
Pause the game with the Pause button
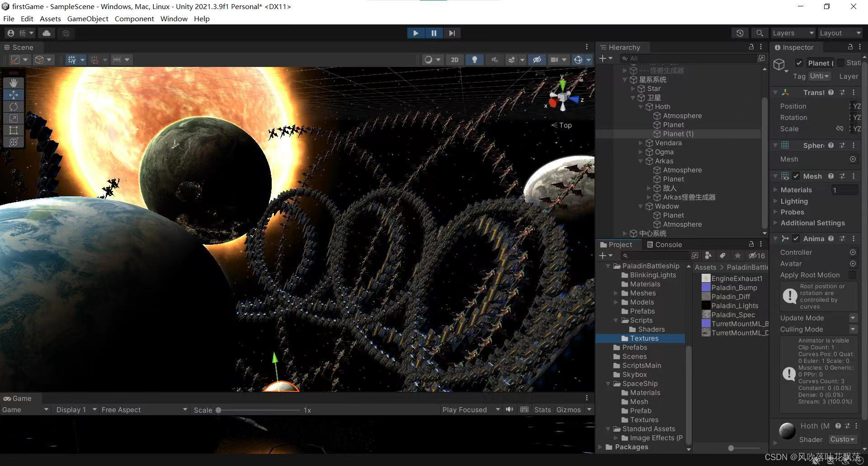pos(434,33)
